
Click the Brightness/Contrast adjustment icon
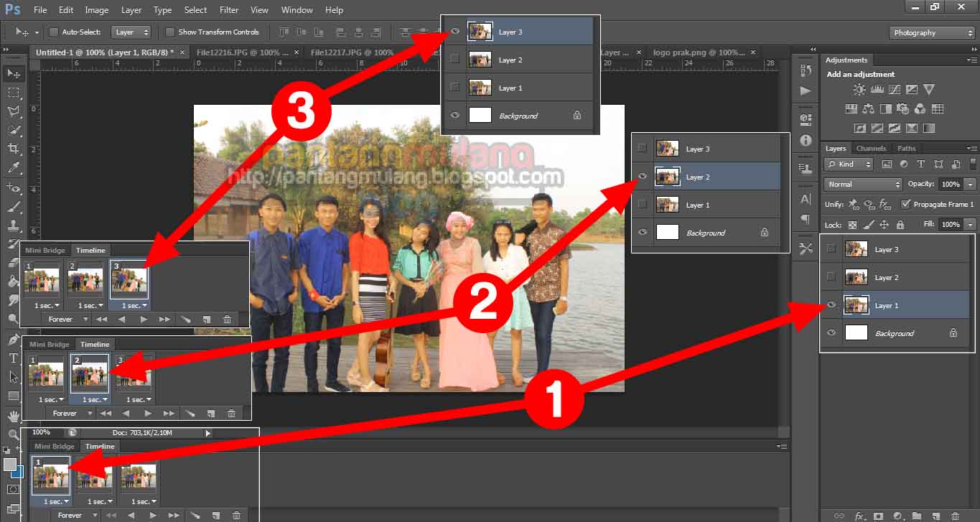[x=859, y=90]
